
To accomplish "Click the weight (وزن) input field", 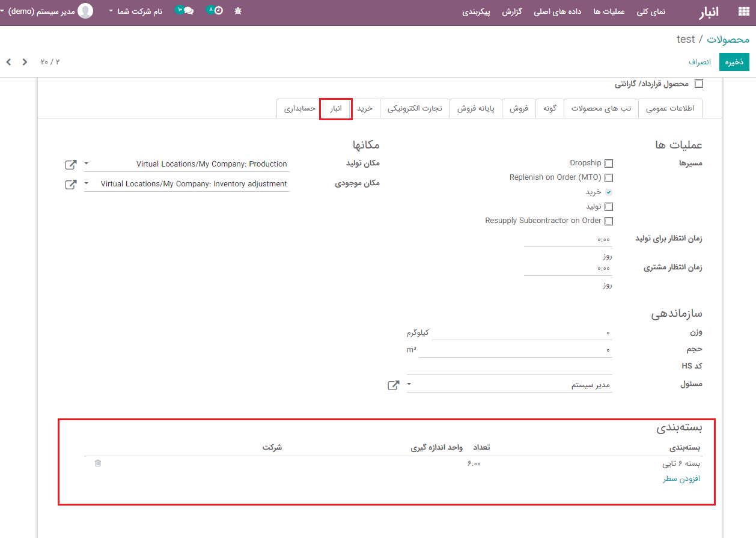I will pos(522,332).
